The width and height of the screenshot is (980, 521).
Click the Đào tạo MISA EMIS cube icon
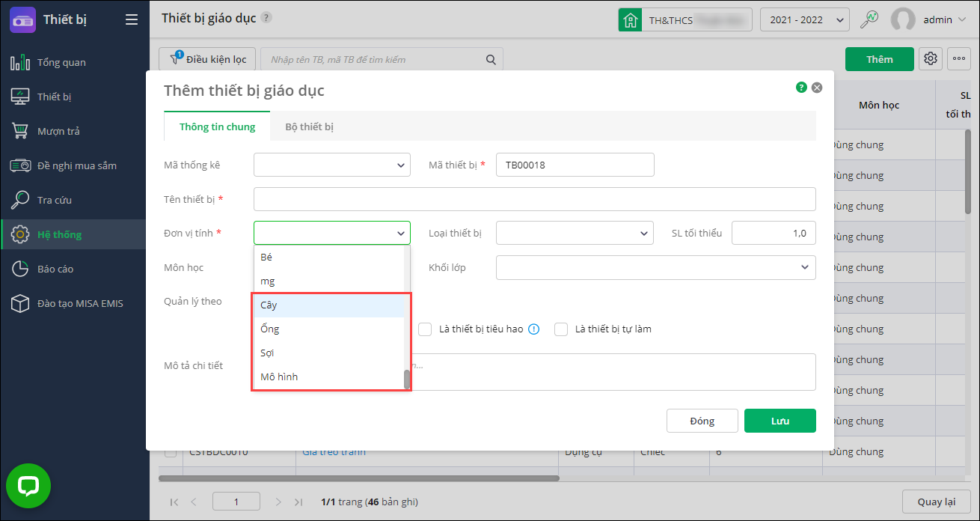coord(20,303)
